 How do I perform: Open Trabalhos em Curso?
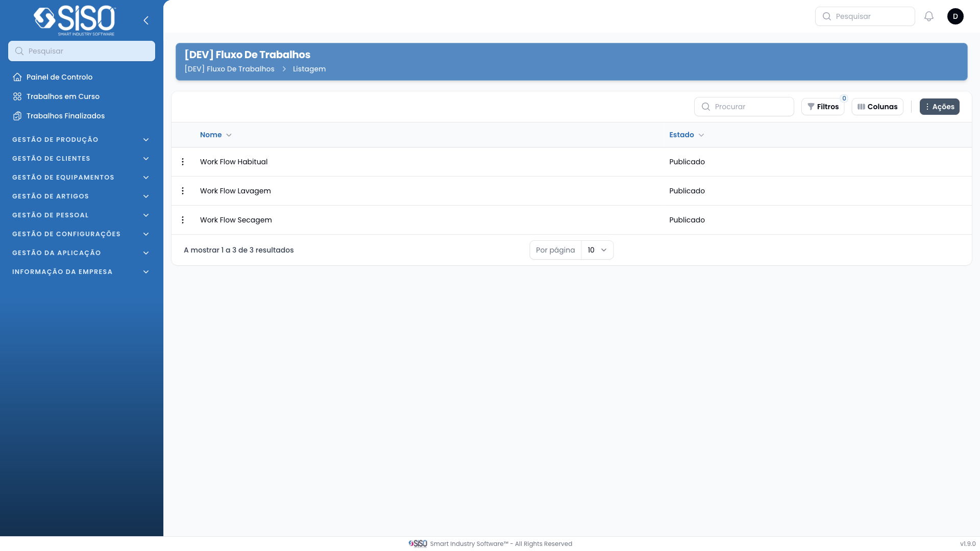63,96
